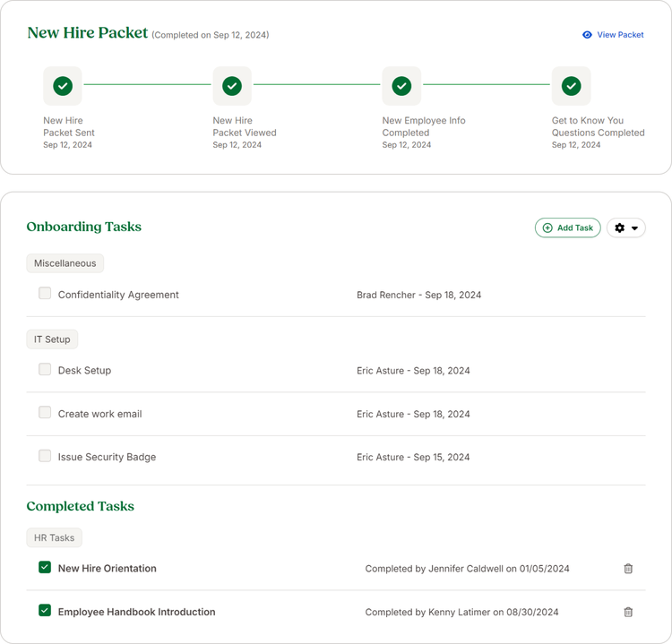The height and width of the screenshot is (644, 672).
Task: Mark Create work email as done
Action: (x=45, y=413)
